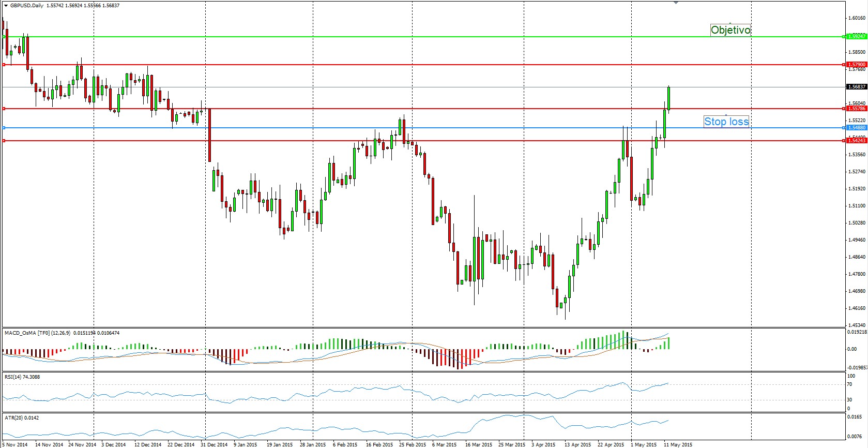Image resolution: width=868 pixels, height=448 pixels.
Task: Click the red 1.55786 price tag
Action: (x=857, y=109)
